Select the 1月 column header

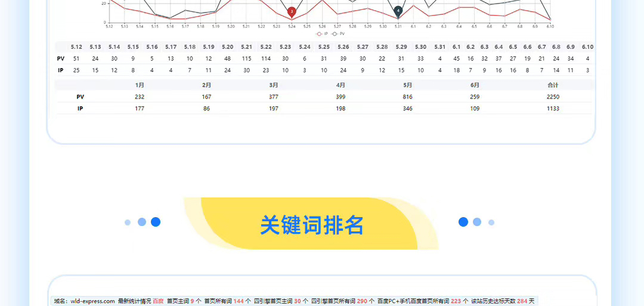[140, 85]
